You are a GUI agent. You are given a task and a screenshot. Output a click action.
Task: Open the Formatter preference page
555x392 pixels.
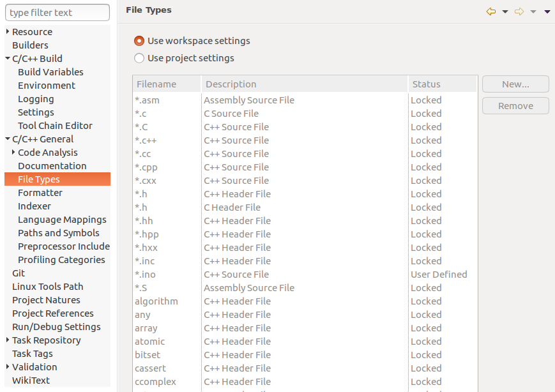(x=40, y=193)
